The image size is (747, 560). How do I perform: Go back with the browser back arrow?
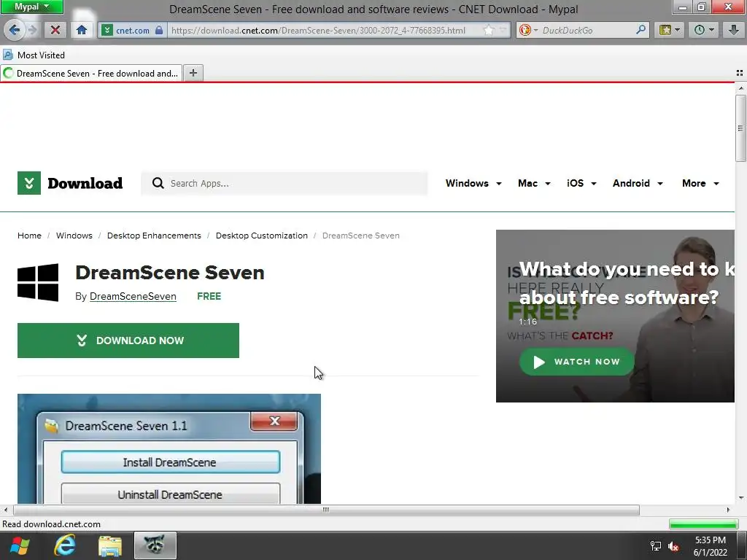point(14,30)
